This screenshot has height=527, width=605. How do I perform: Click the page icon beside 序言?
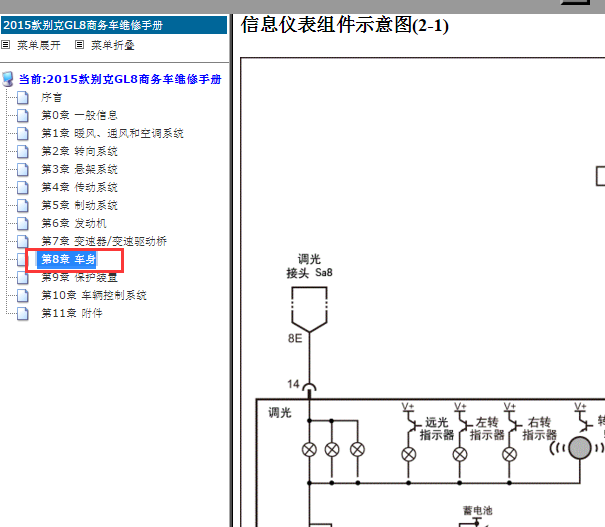23,98
